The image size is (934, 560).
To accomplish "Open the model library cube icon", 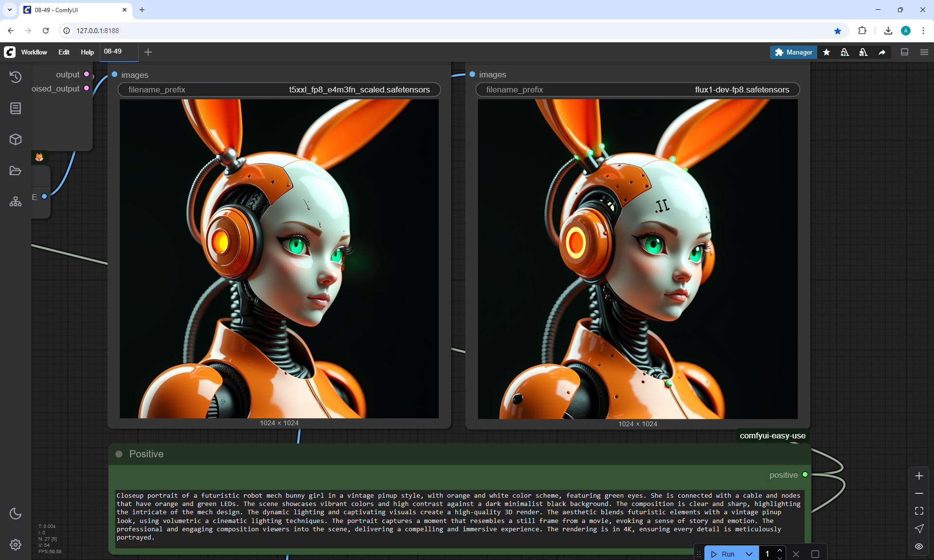I will tap(16, 140).
